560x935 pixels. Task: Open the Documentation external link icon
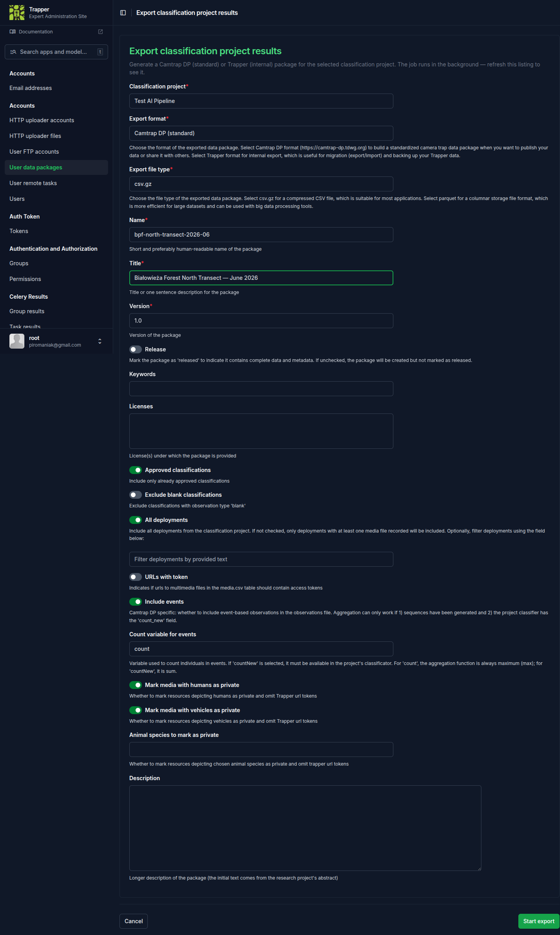click(x=101, y=32)
